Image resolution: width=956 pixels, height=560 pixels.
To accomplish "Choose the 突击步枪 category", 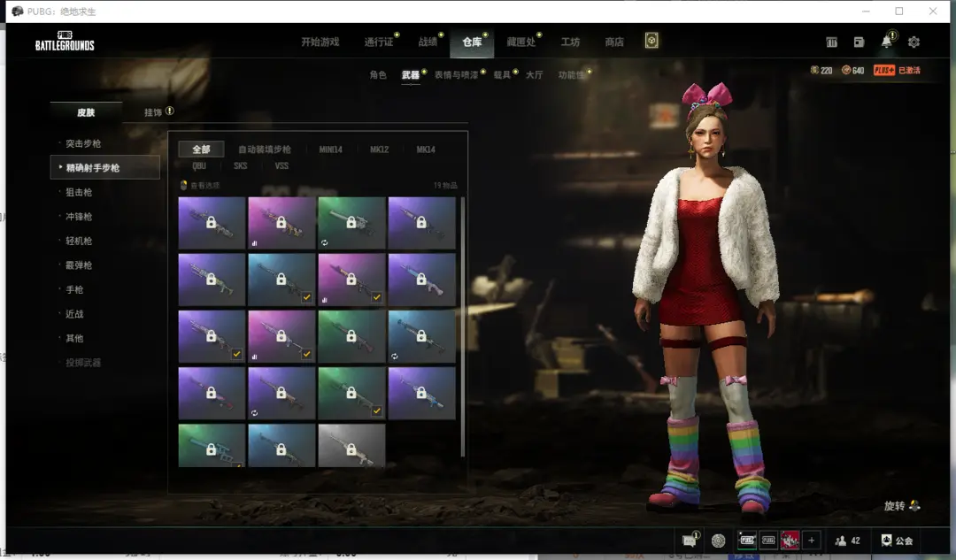I will [x=83, y=143].
